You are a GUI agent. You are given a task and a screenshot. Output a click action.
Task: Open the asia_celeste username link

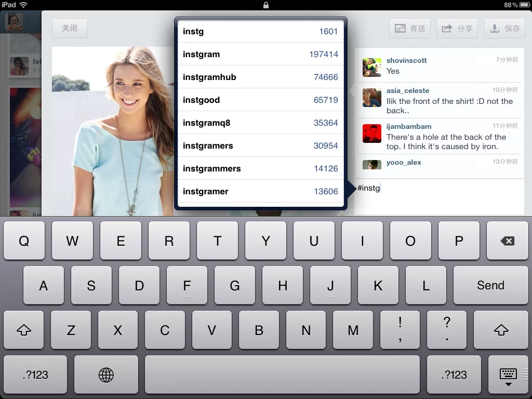(x=408, y=90)
